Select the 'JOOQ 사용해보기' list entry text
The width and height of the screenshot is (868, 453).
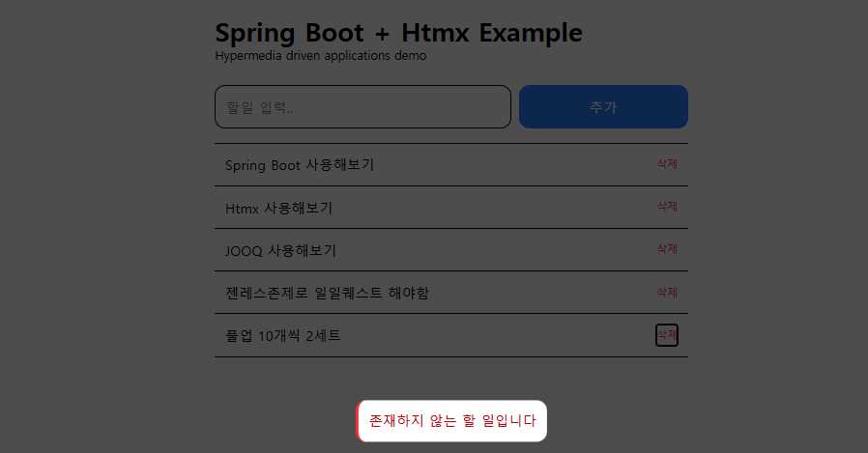pos(280,250)
